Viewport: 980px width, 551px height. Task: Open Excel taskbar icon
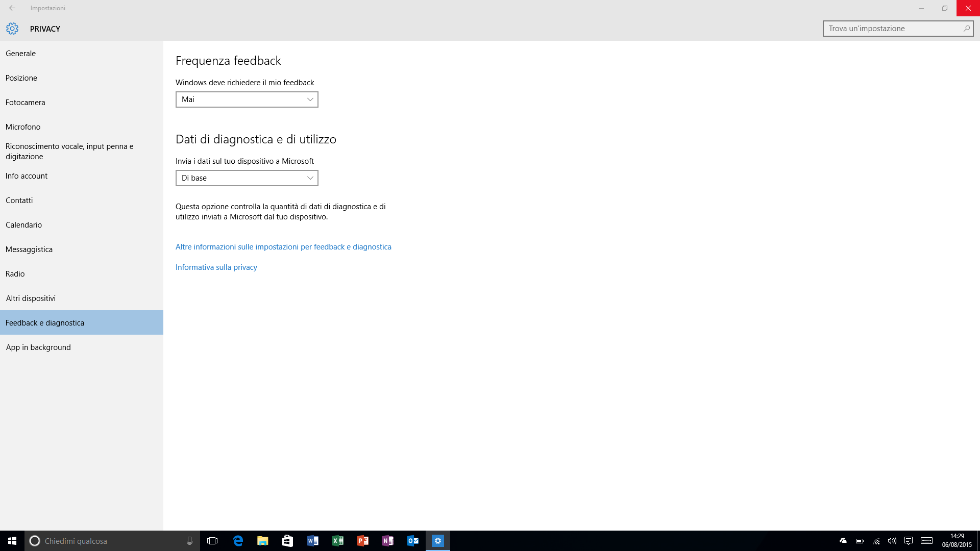[338, 541]
